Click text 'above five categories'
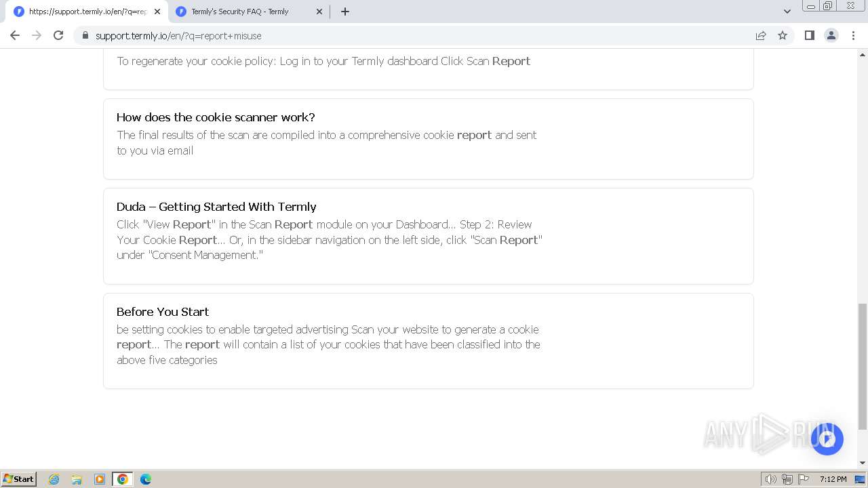 pos(167,361)
